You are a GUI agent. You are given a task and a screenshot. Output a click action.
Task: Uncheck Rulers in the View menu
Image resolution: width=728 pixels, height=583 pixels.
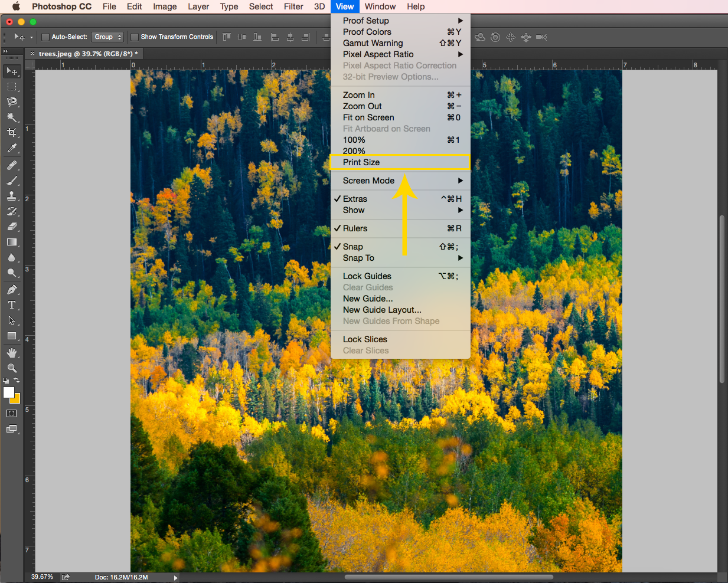tap(355, 228)
